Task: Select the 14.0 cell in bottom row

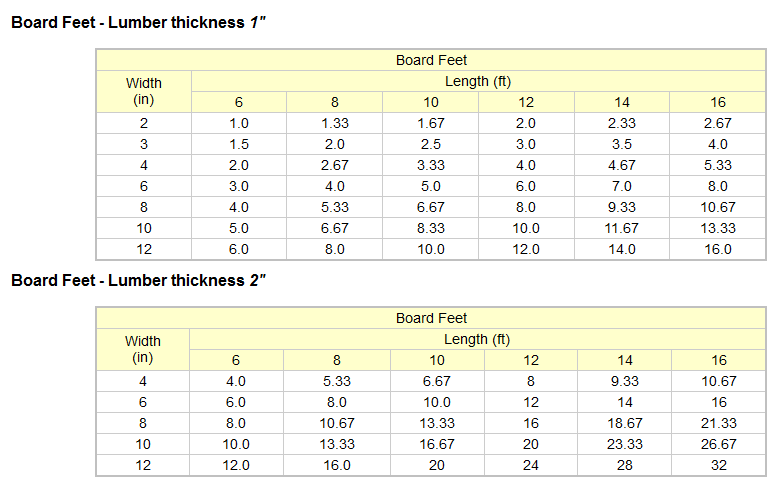Action: coord(622,249)
